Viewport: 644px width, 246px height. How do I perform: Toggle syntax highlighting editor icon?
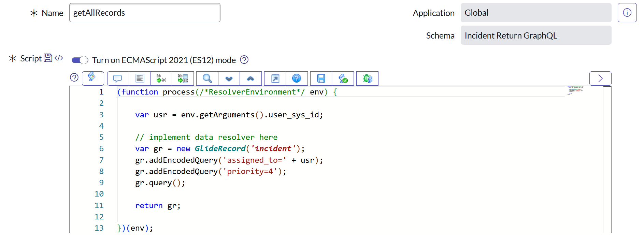click(x=92, y=78)
